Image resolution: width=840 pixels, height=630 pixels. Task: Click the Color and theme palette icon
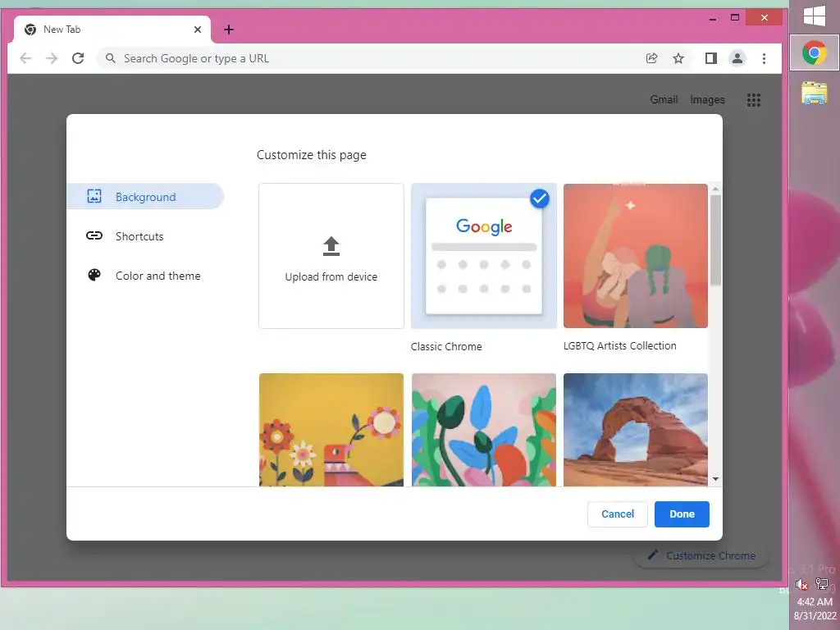coord(94,276)
